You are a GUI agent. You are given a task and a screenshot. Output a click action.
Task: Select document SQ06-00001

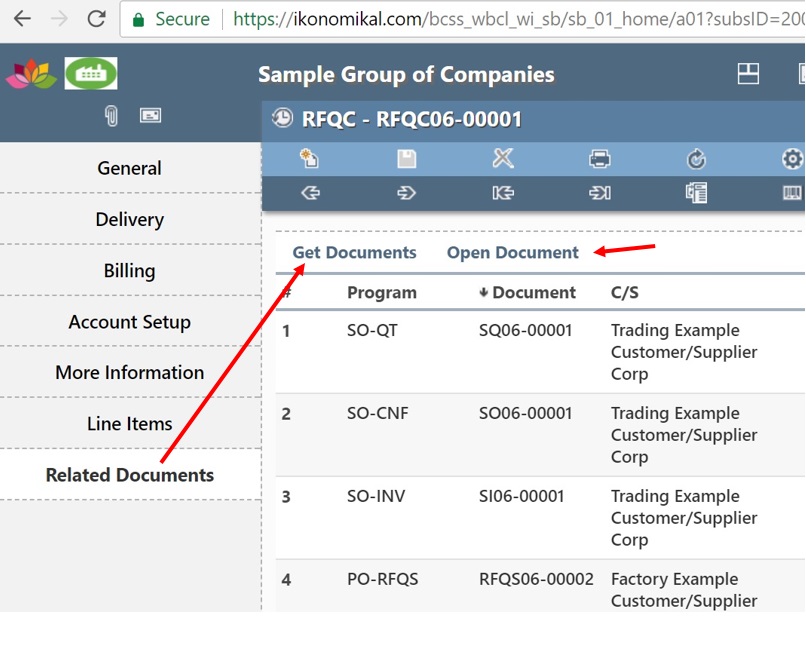point(525,331)
